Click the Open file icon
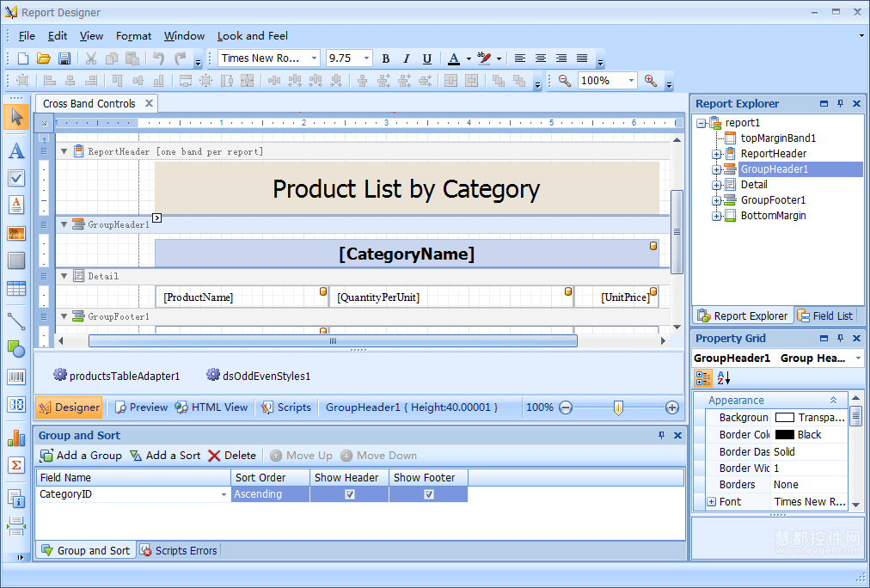The height and width of the screenshot is (588, 870). [44, 58]
